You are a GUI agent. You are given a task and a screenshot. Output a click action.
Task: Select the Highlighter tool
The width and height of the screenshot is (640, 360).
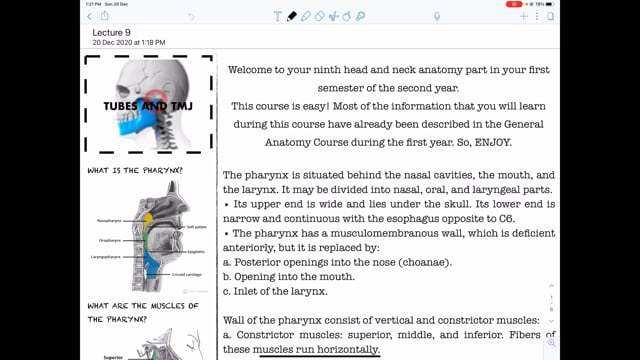[x=305, y=16]
